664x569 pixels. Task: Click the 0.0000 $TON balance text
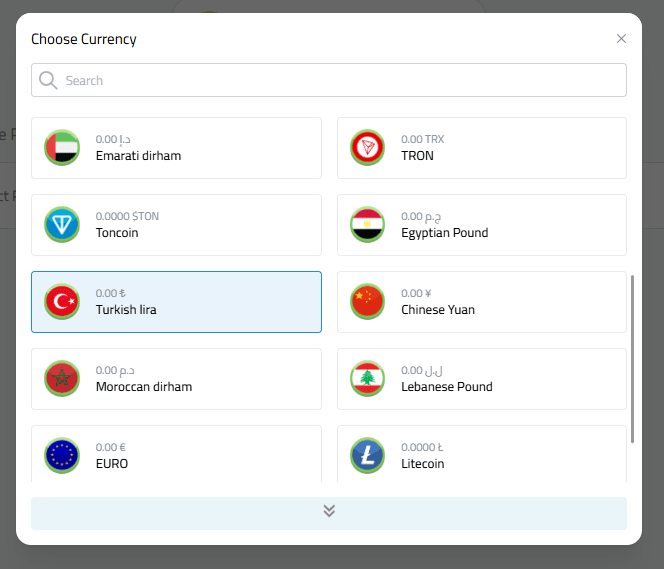(x=127, y=216)
